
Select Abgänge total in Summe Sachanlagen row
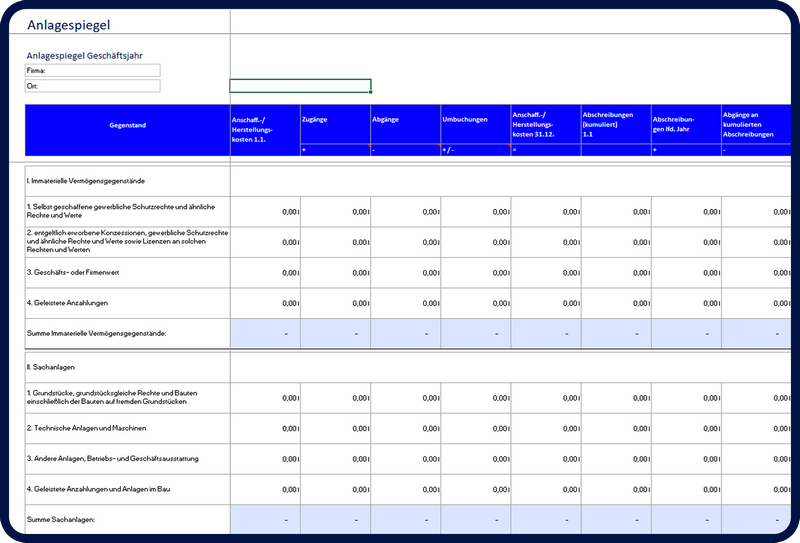[x=405, y=519]
